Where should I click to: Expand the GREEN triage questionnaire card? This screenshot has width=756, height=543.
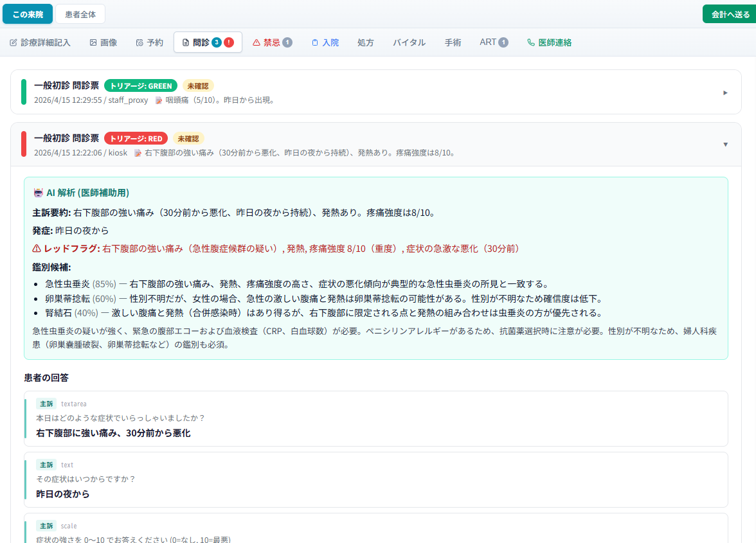coord(725,92)
